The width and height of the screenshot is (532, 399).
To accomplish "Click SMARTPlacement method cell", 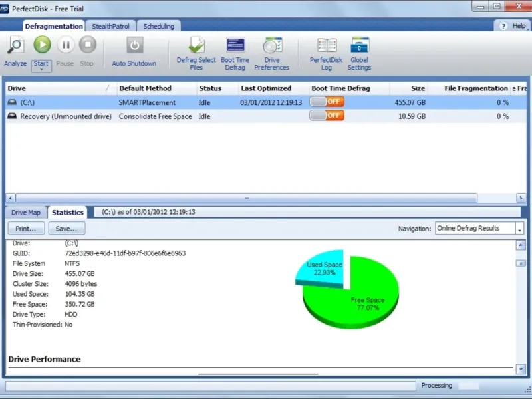I will click(147, 103).
